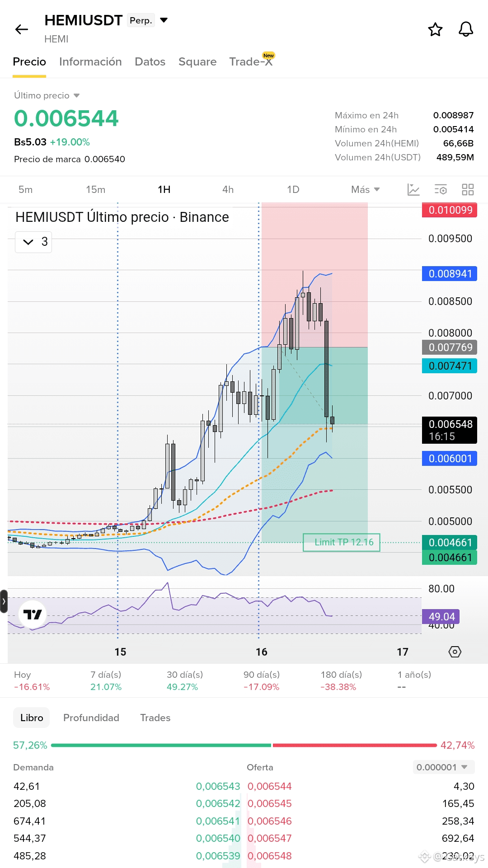The width and height of the screenshot is (488, 868).
Task: Tap the RSI value 49.04 label
Action: tap(441, 617)
